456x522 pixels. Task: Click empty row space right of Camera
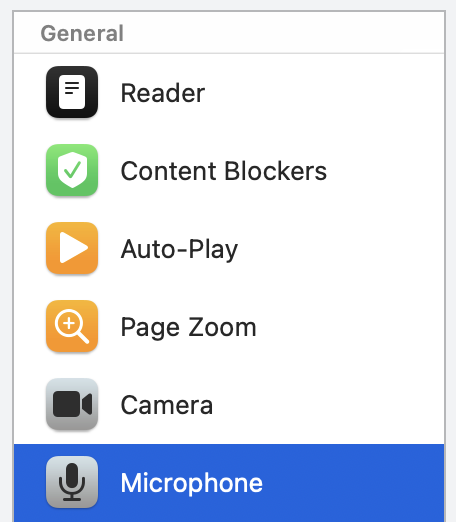pyautogui.click(x=330, y=405)
